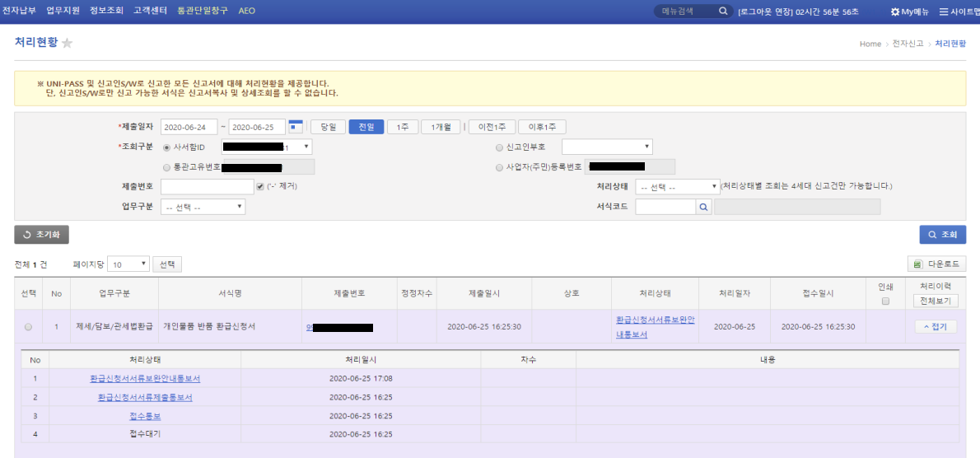Click the 전체보기 button under 처리이력

pyautogui.click(x=935, y=301)
